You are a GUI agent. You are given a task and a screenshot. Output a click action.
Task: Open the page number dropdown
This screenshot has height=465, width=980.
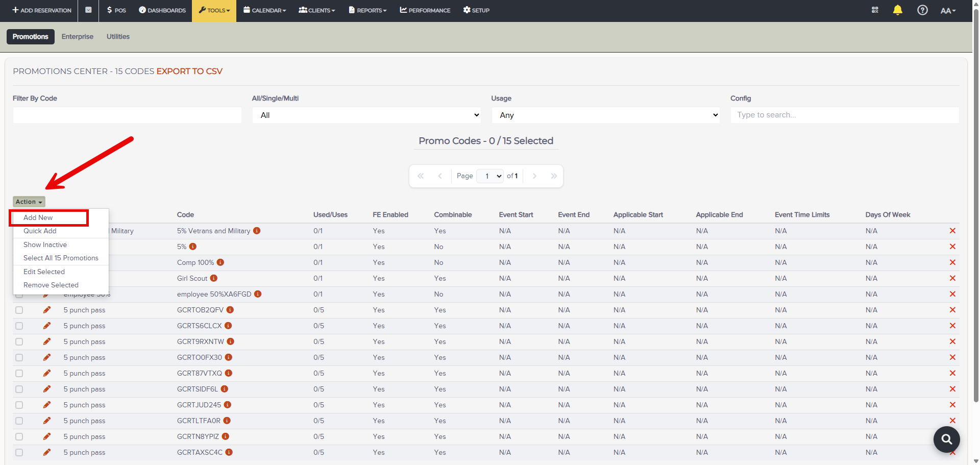tap(490, 176)
